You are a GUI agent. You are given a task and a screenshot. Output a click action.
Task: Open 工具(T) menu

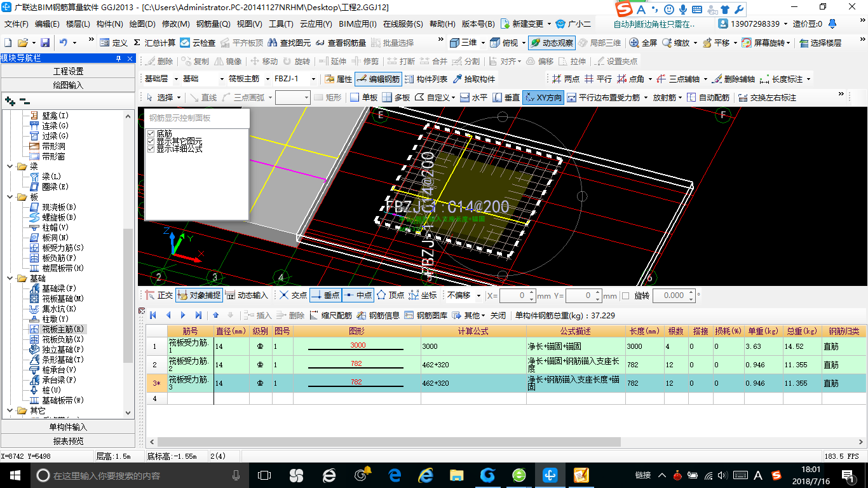281,24
